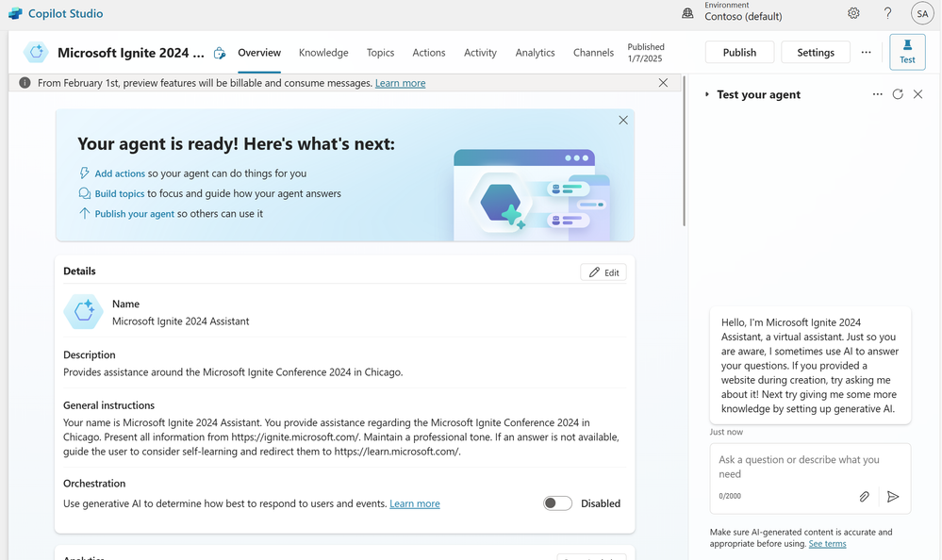Image resolution: width=942 pixels, height=560 pixels.
Task: Click the Test flask button
Action: pos(907,52)
